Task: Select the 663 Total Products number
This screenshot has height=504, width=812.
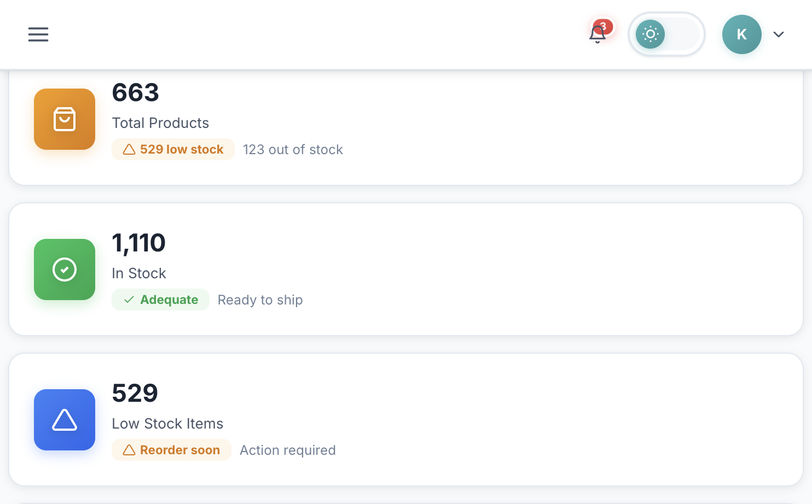Action: coord(135,92)
